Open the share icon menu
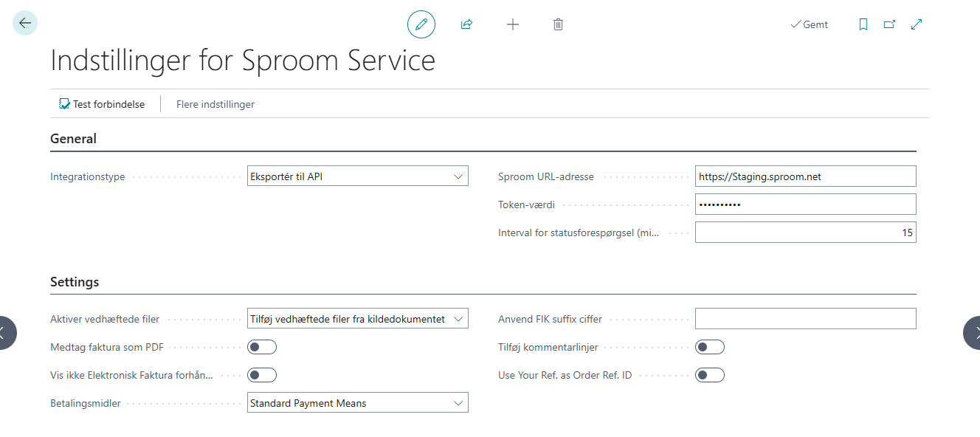Image resolution: width=980 pixels, height=437 pixels. 466,24
